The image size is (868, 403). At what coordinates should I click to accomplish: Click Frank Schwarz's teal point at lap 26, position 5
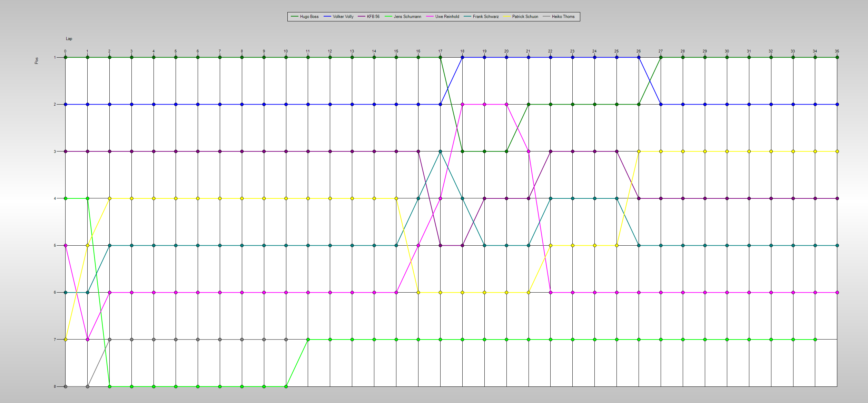639,245
